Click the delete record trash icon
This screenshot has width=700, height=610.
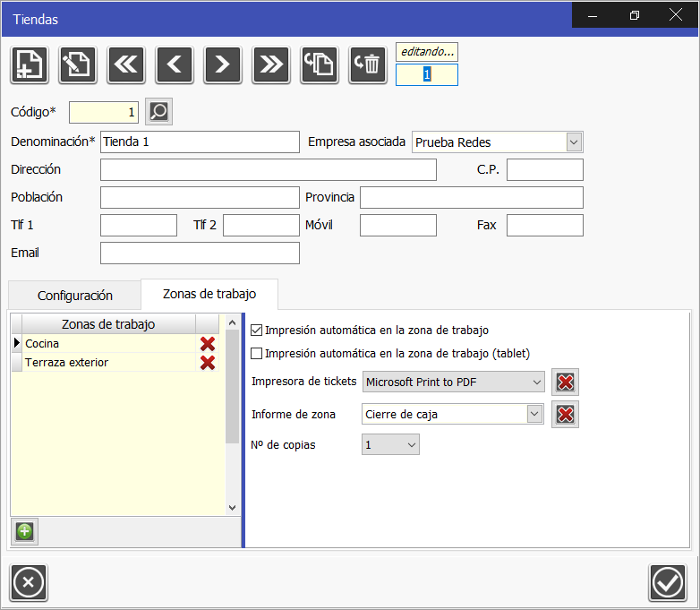pyautogui.click(x=368, y=64)
